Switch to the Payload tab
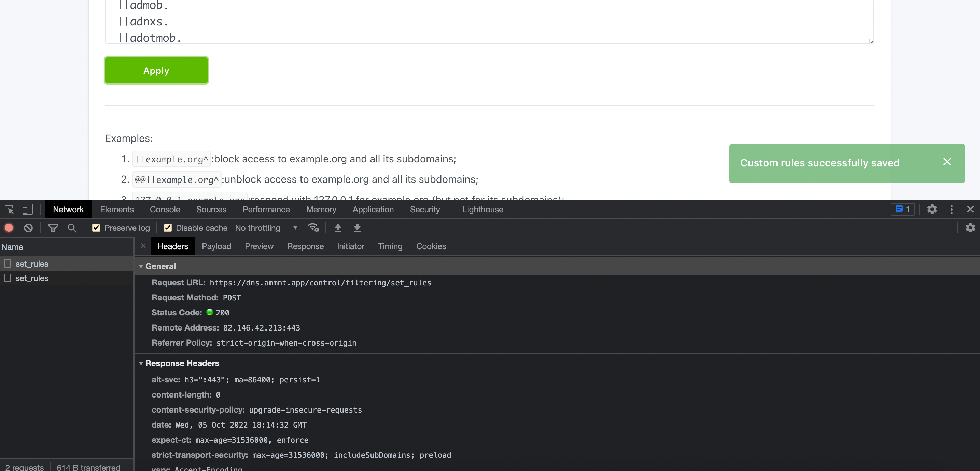Screen dimensions: 980x471 click(x=216, y=246)
